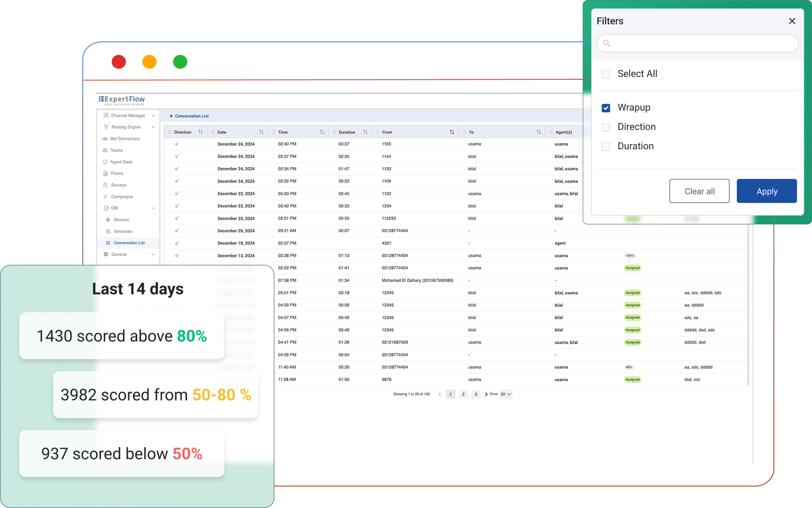This screenshot has height=508, width=812.
Task: Click the Filters search field
Action: (x=697, y=44)
